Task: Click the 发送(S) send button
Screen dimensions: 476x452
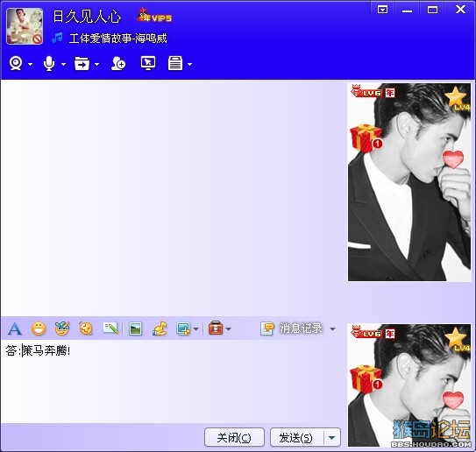Action: tap(296, 437)
